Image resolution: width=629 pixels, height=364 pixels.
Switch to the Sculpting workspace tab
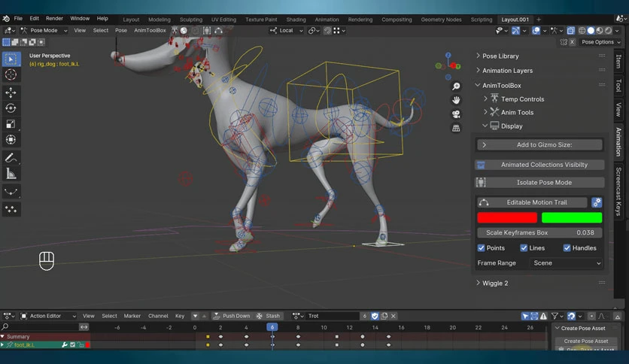191,20
